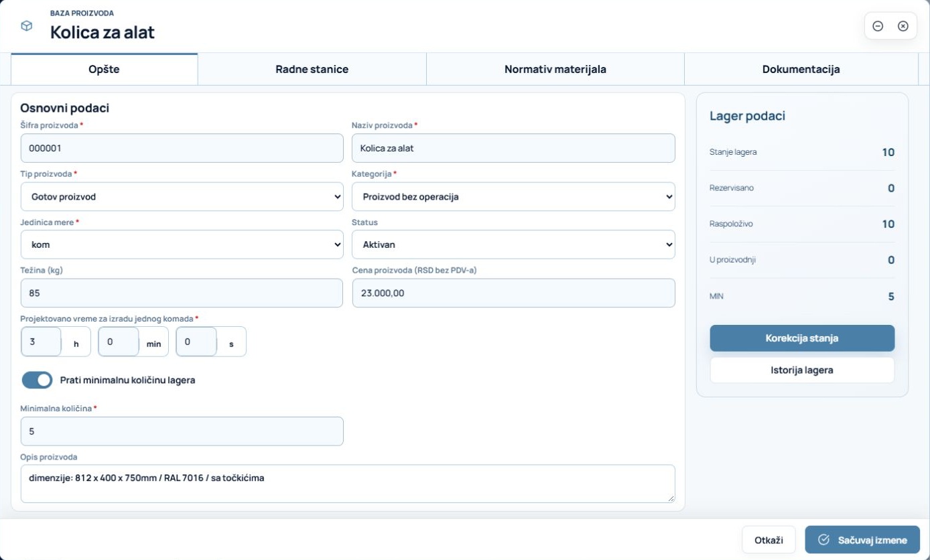The width and height of the screenshot is (930, 560).
Task: Toggle Prati minimalnu količinu lagera switch
Action: (37, 380)
